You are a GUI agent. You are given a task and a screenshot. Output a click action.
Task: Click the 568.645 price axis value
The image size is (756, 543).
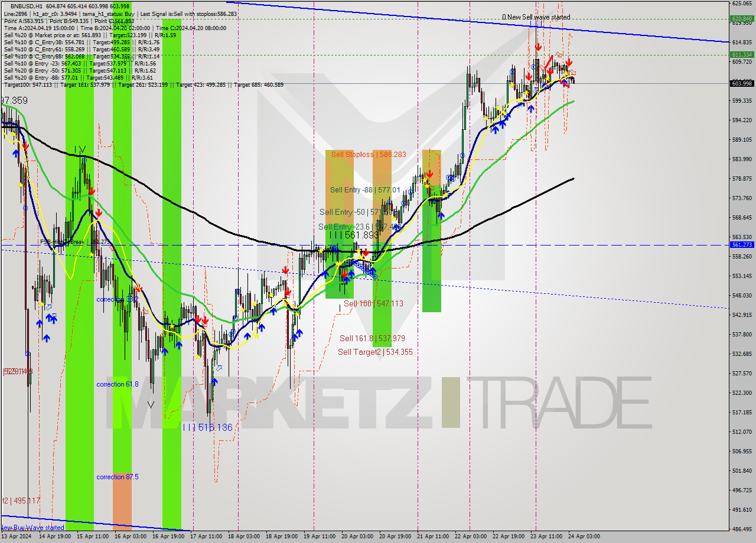click(742, 217)
